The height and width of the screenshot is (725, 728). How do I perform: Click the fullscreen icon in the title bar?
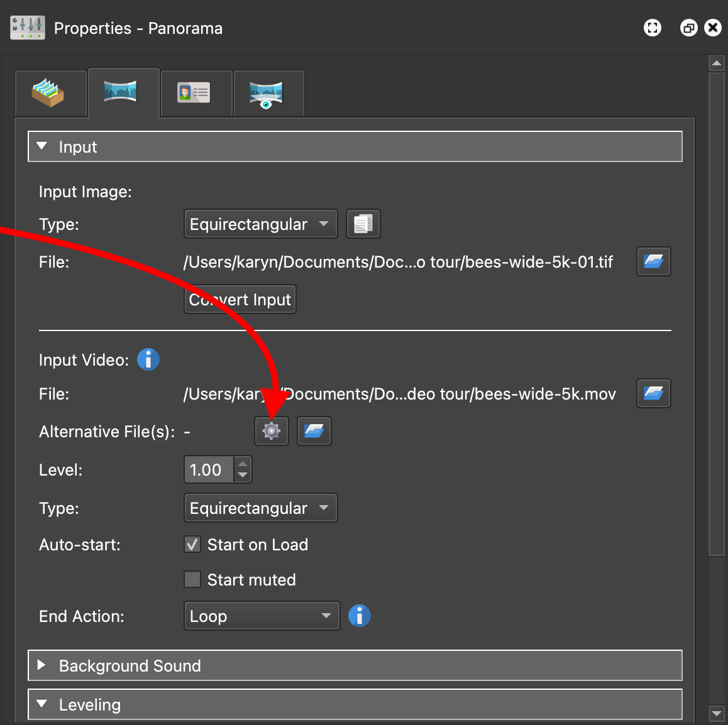pyautogui.click(x=653, y=28)
